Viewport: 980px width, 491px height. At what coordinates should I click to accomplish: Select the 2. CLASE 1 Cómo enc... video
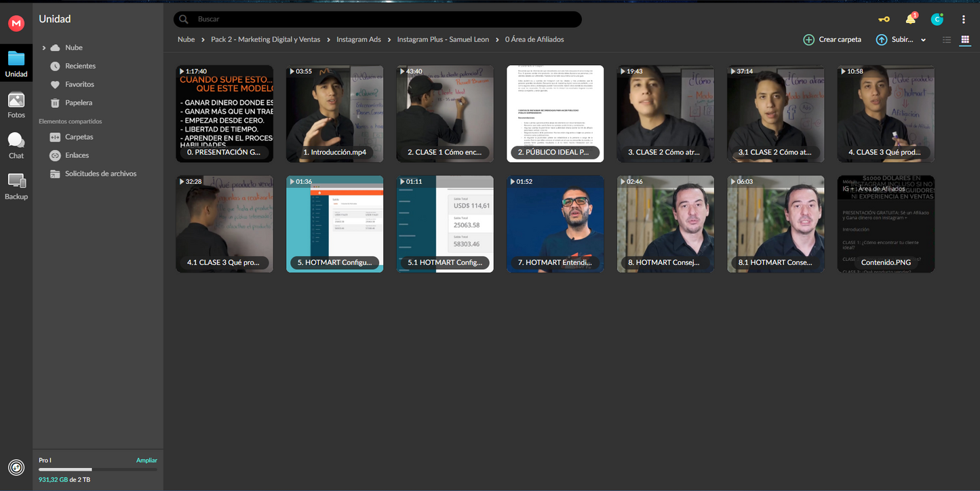pyautogui.click(x=445, y=113)
